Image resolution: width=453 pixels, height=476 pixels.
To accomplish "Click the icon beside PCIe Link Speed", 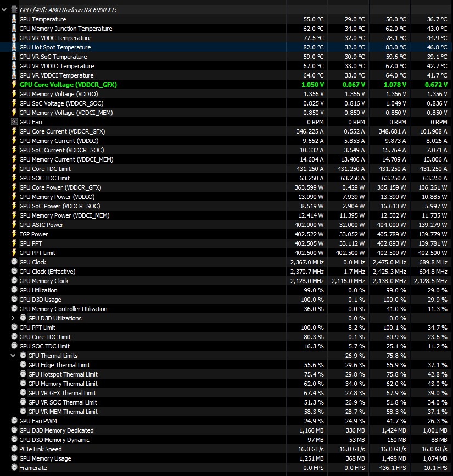I will [14, 449].
